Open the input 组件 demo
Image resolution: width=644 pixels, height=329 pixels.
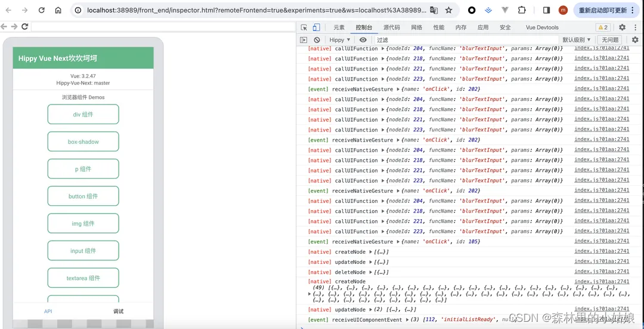tap(83, 250)
